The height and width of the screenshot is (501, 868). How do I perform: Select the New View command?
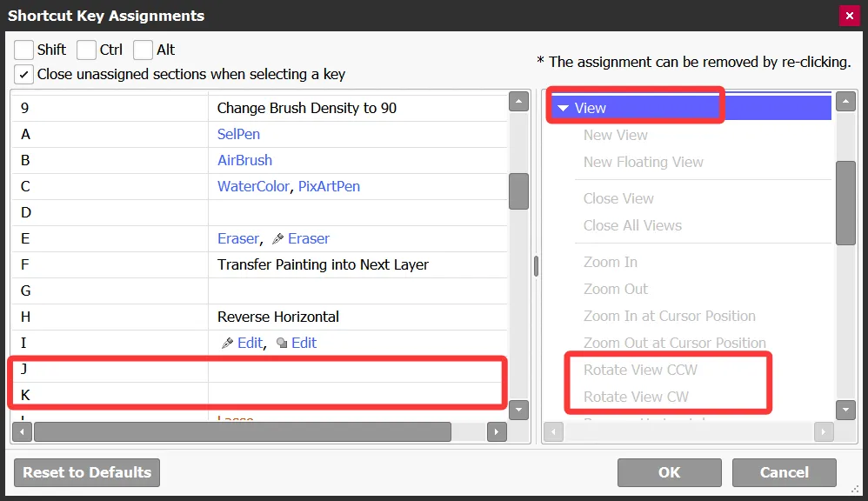pyautogui.click(x=615, y=135)
